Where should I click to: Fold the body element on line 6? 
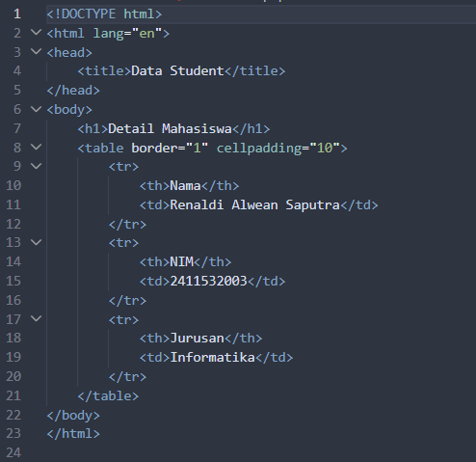pos(36,109)
